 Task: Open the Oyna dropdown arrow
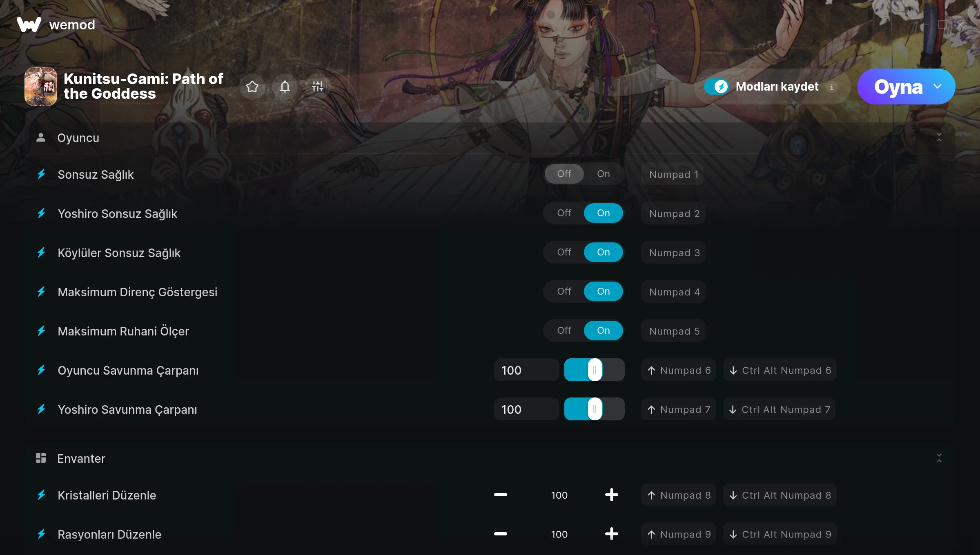(x=938, y=87)
